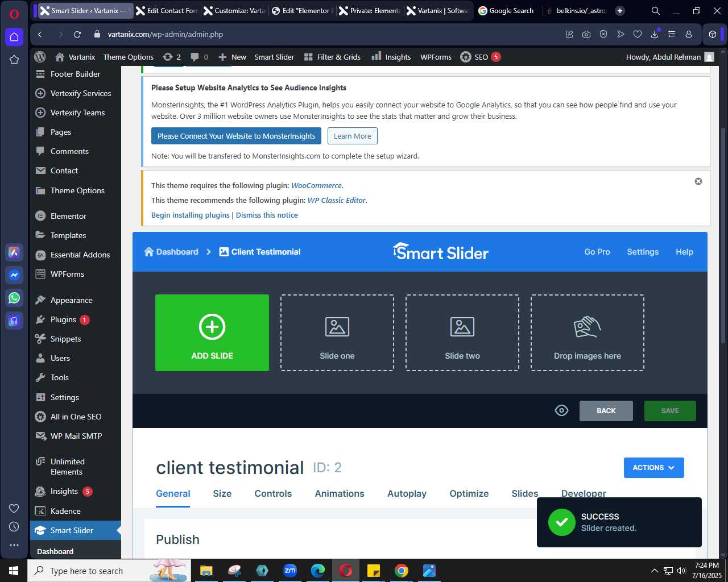Go back to previous page
The image size is (728, 582).
point(40,34)
